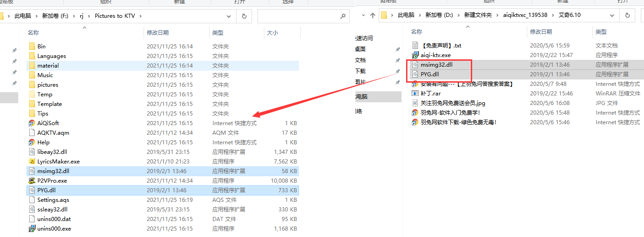644x237 pixels.
Task: Select PYG.dll in the right window
Action: click(x=429, y=74)
